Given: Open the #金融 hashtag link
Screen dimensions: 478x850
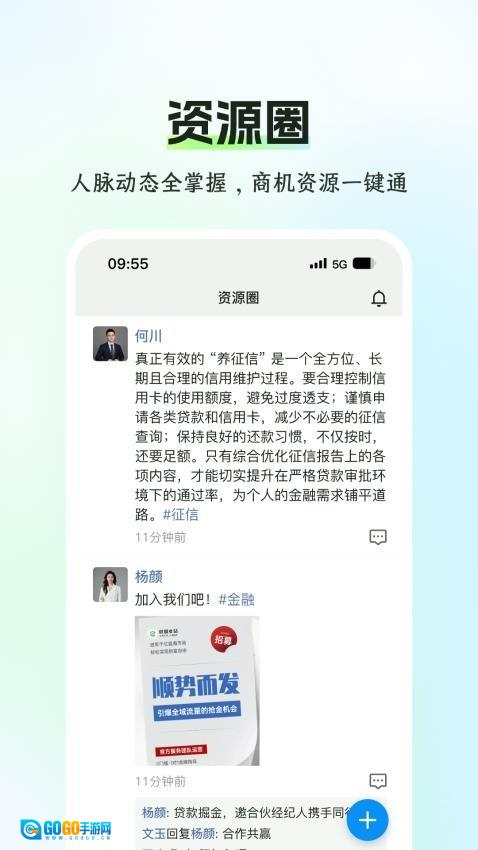Looking at the screenshot, I should coord(236,600).
